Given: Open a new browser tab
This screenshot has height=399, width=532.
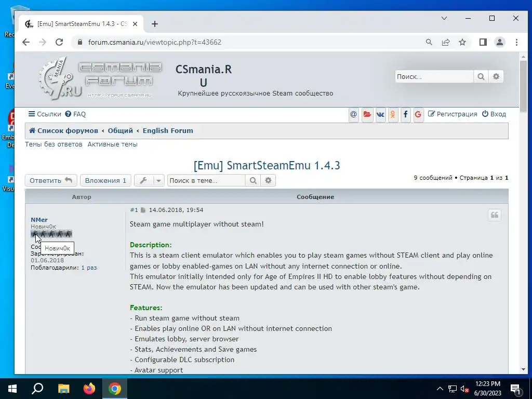Looking at the screenshot, I should [x=155, y=24].
